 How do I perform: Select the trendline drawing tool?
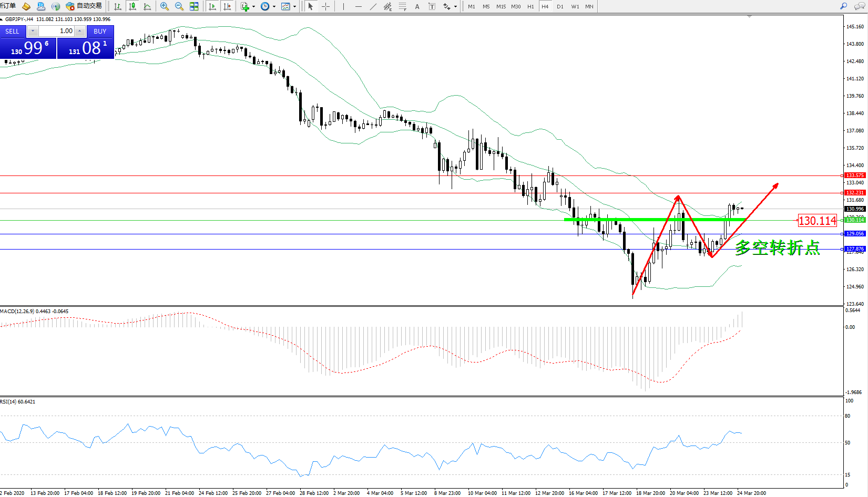373,6
